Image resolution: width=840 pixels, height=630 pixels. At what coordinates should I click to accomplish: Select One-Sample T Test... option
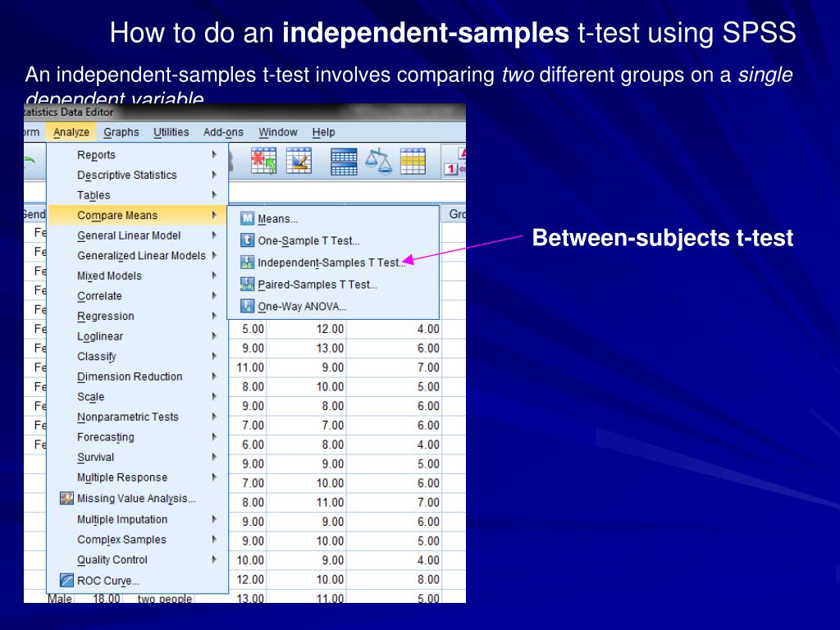tap(333, 240)
